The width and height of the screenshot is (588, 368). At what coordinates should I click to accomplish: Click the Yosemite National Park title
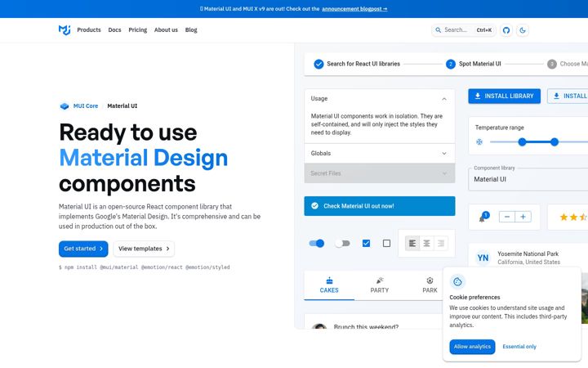[x=528, y=254]
